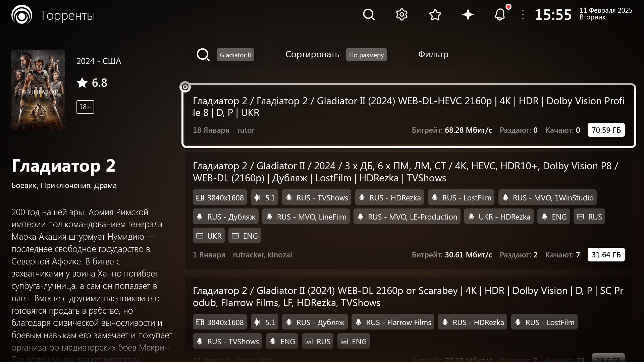The height and width of the screenshot is (362, 644).
Task: Open notifications bell
Action: coord(500,15)
